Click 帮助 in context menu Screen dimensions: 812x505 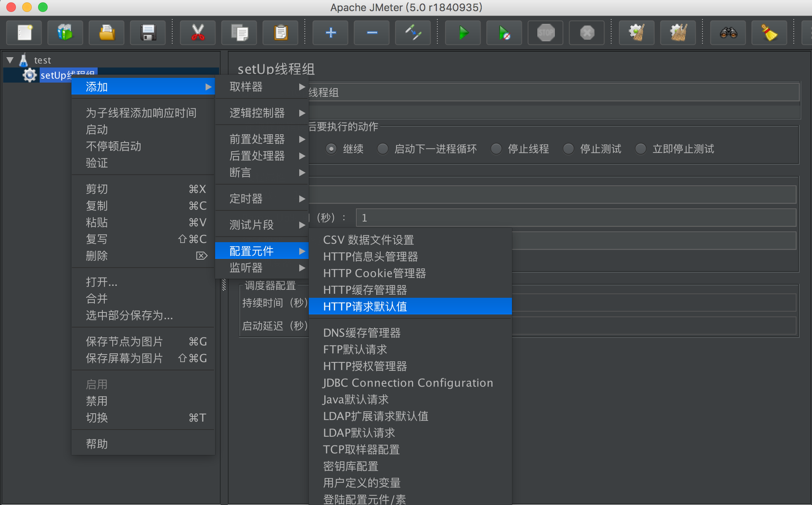[143, 444]
